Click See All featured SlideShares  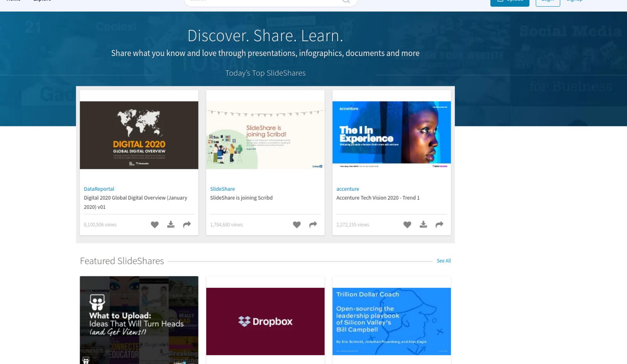click(443, 261)
